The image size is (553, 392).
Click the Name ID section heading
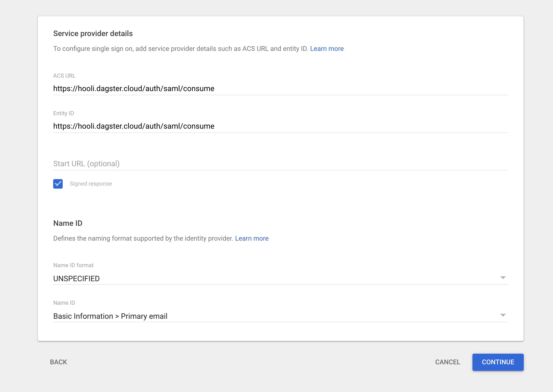tap(68, 223)
